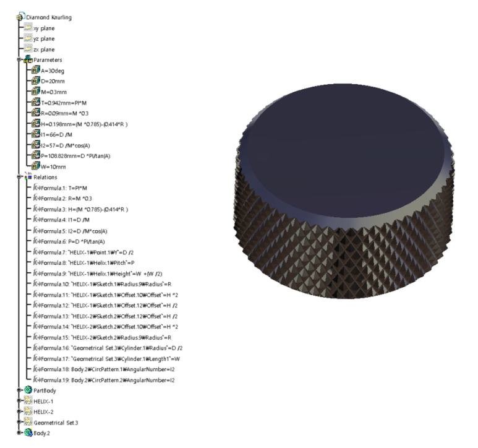Select Formula.6: P=D*PI/tan(A) row
This screenshot has height=448, width=478.
coord(69,242)
